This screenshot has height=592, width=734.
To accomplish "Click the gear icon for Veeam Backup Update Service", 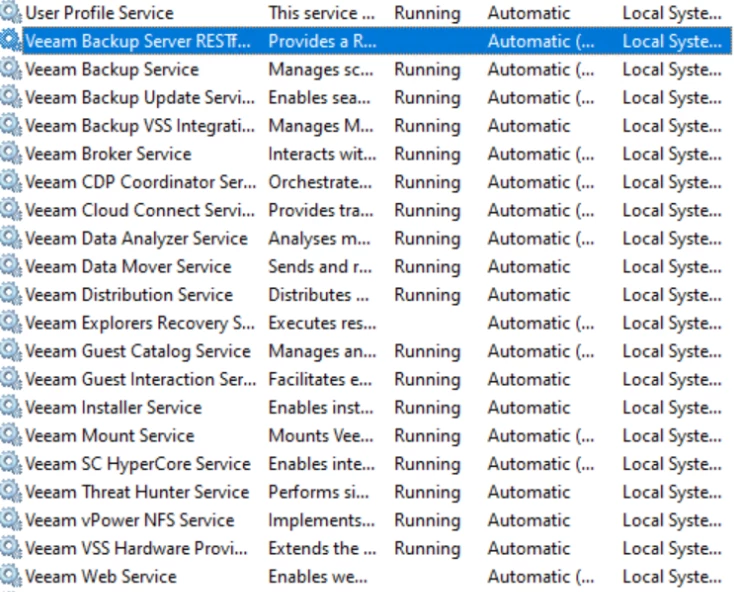I will click(10, 97).
